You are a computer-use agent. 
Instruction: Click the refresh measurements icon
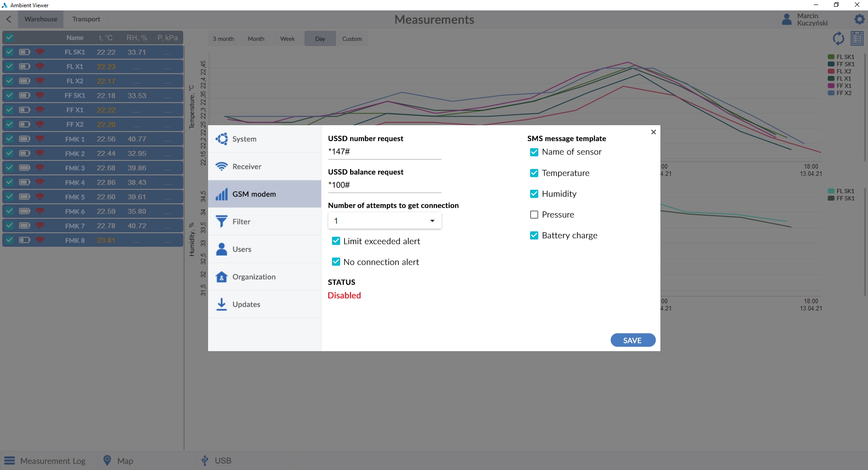[839, 38]
